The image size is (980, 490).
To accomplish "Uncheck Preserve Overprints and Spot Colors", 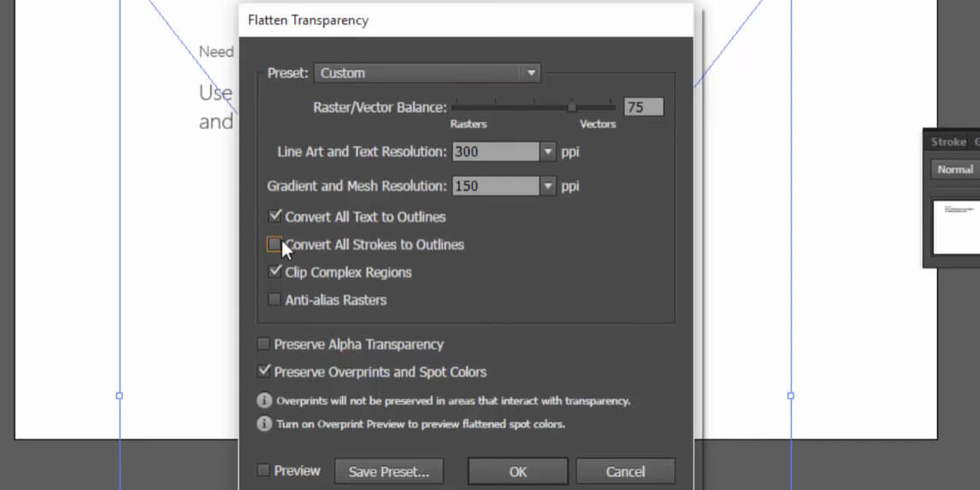I will (263, 371).
